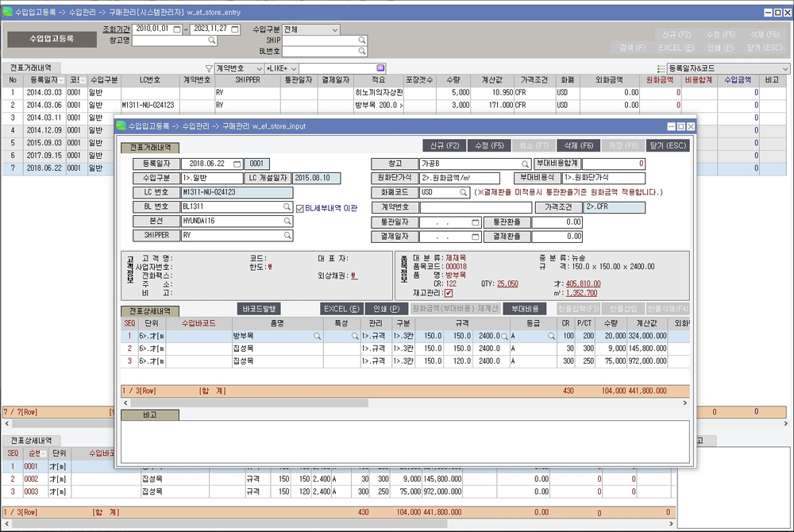This screenshot has width=794, height=532.
Task: Click ㎥ link 1,352.700
Action: [581, 293]
